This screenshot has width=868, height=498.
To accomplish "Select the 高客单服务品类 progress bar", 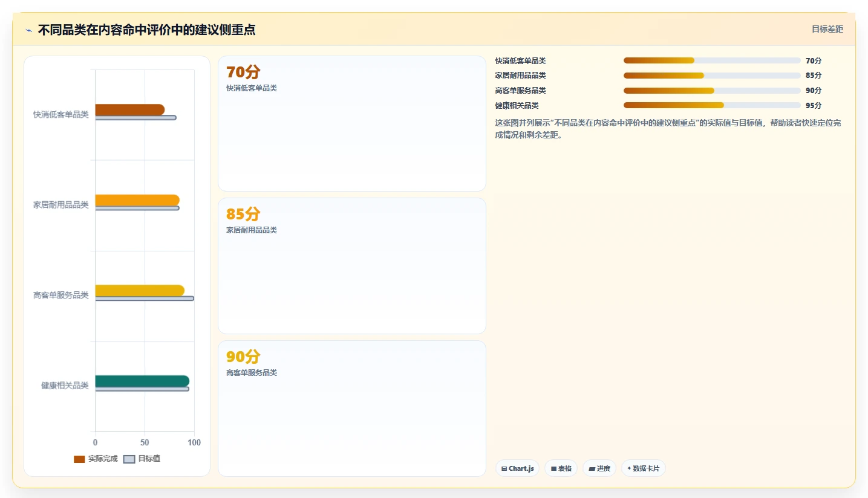I will coord(712,91).
